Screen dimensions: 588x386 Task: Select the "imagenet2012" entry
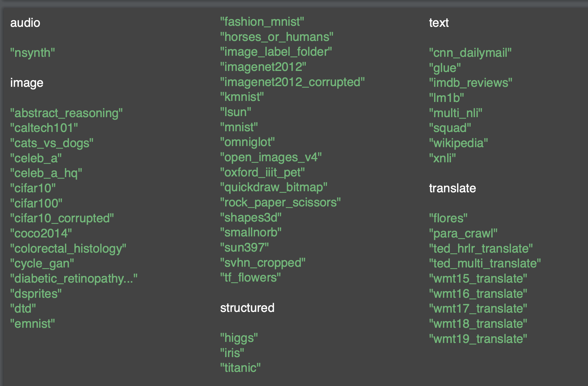(263, 67)
